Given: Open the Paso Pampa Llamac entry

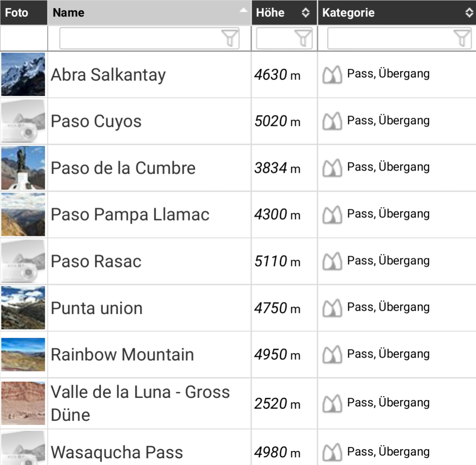Looking at the screenshot, I should pyautogui.click(x=130, y=215).
